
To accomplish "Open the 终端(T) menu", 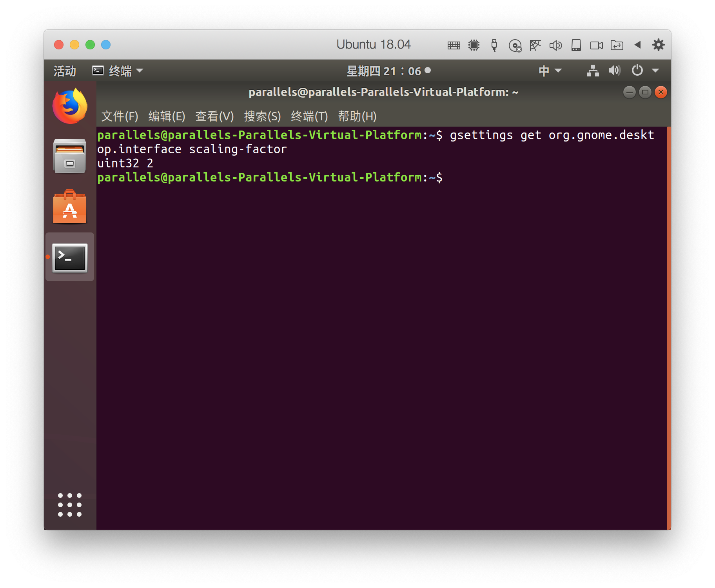I will click(x=309, y=116).
